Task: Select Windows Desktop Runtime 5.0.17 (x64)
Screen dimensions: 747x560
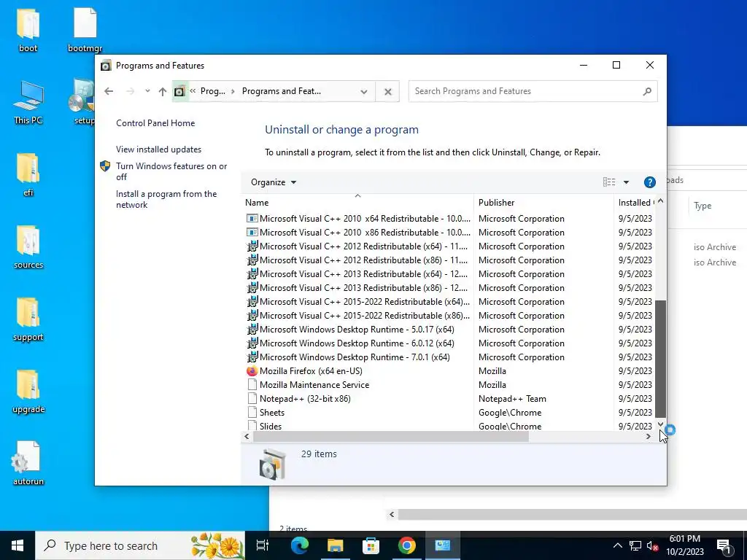Action: tap(350, 329)
